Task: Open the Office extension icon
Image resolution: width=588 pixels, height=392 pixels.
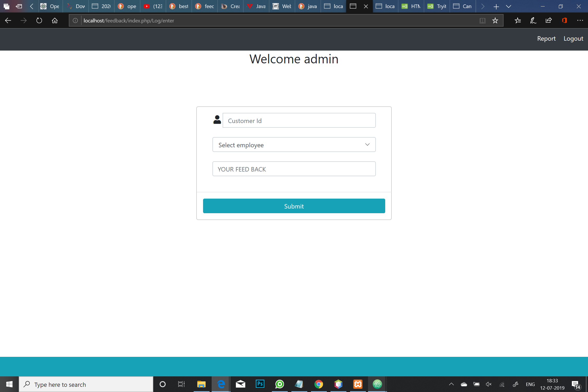Action: [565, 21]
